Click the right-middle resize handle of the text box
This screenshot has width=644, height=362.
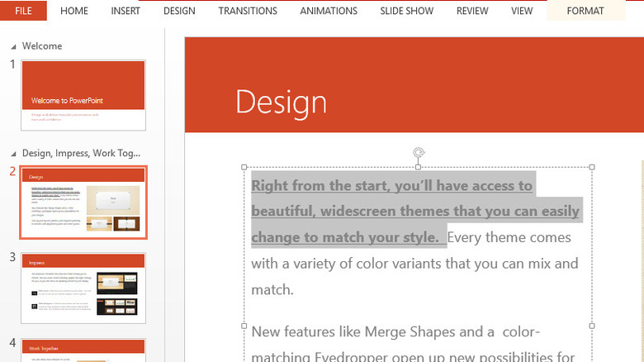(592, 326)
